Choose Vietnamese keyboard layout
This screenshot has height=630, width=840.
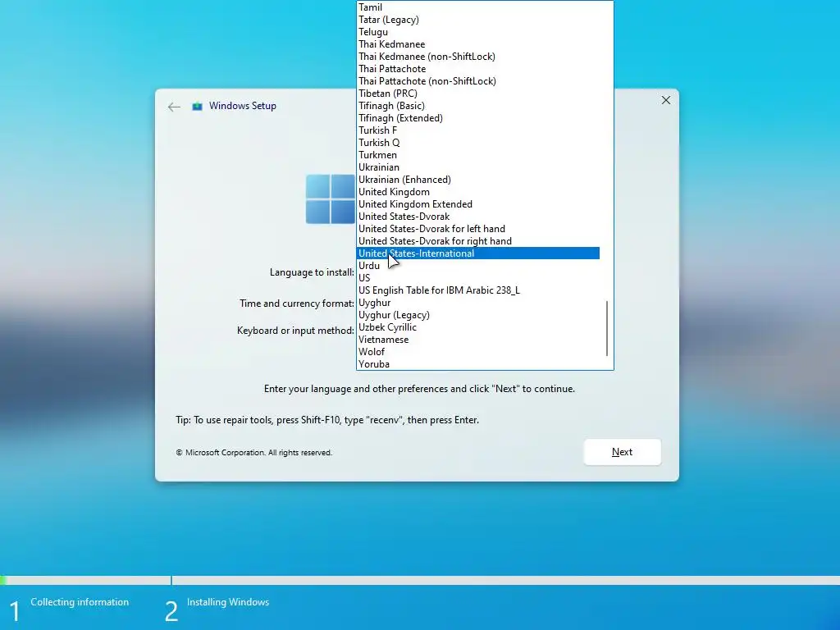[x=478, y=340]
